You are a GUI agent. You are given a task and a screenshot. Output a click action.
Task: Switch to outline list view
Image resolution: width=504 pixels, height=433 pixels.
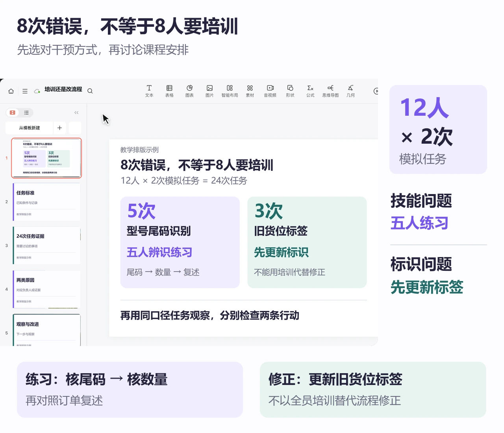26,113
